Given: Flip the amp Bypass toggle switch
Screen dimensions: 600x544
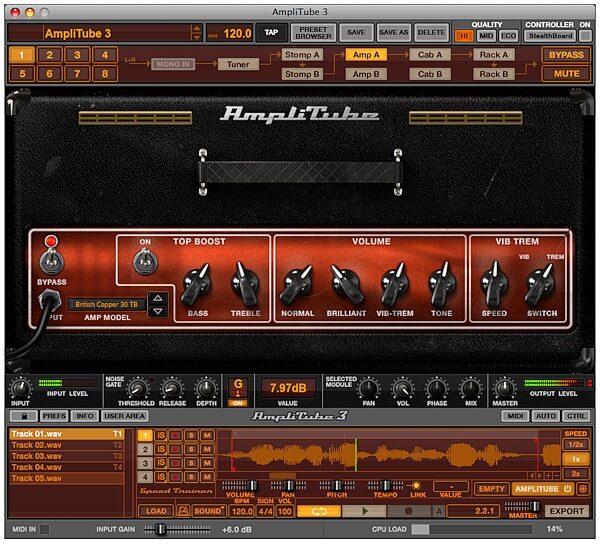Looking at the screenshot, I should (52, 262).
